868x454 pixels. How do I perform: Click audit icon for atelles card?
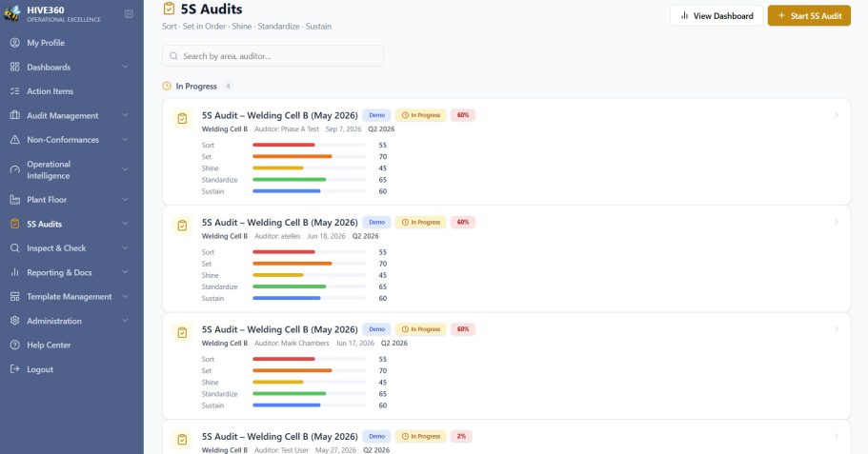[x=182, y=226]
